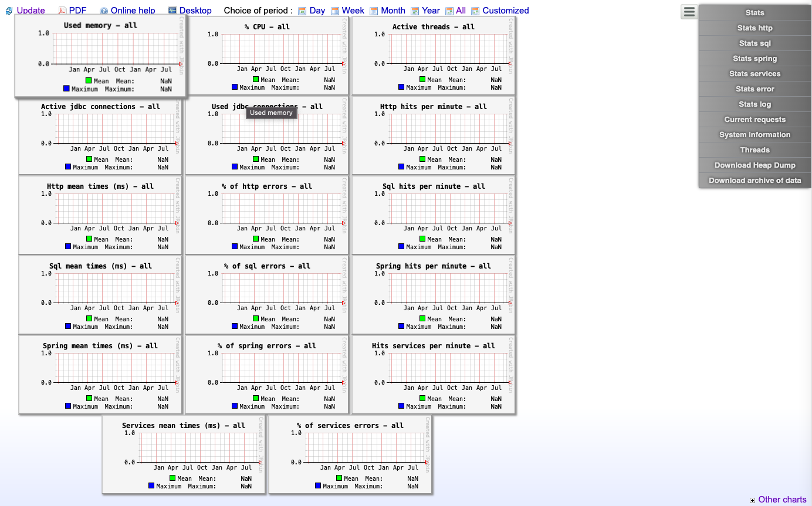This screenshot has width=812, height=506.
Task: Click the Month period calendar icon
Action: (373, 11)
